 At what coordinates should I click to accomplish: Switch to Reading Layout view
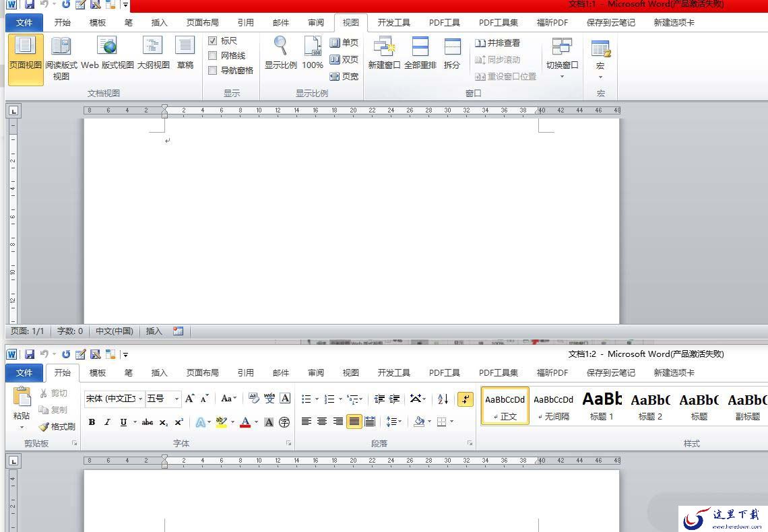61,59
